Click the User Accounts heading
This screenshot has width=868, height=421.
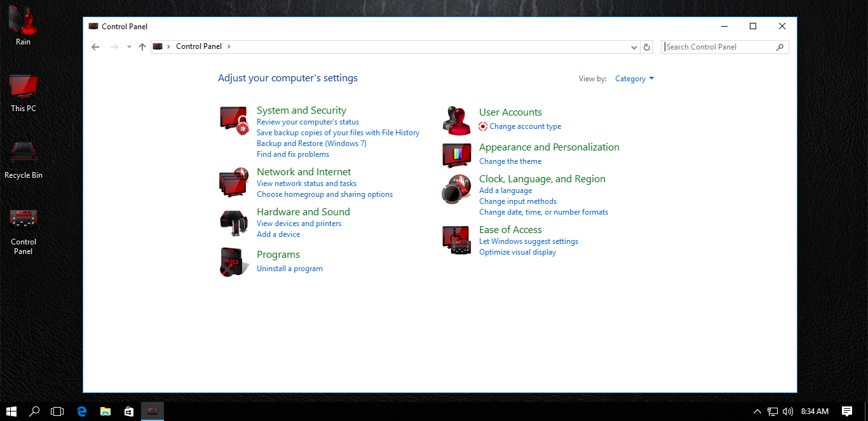click(x=510, y=112)
